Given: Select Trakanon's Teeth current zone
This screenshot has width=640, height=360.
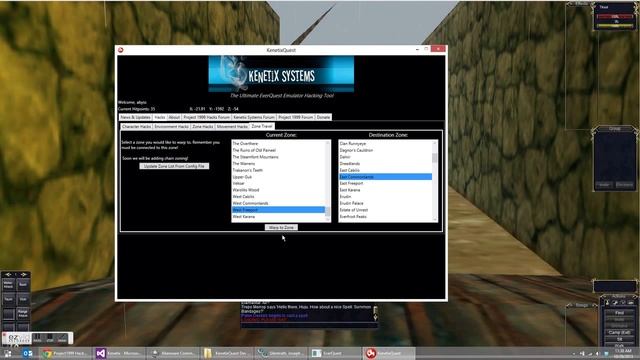Looking at the screenshot, I should [278, 170].
